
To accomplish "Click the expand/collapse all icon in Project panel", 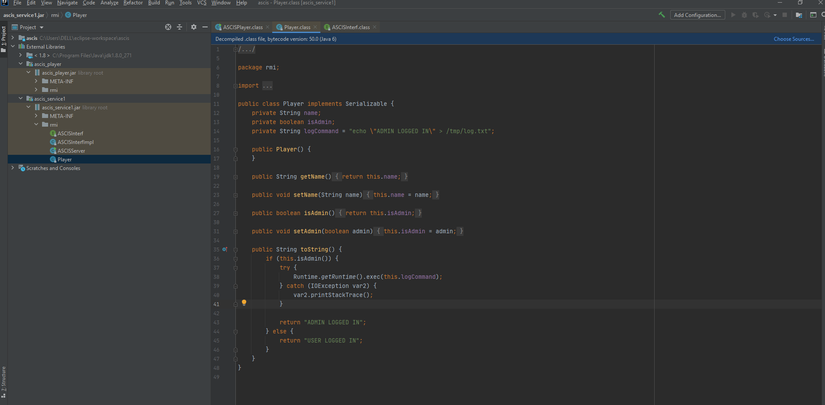I will 180,27.
